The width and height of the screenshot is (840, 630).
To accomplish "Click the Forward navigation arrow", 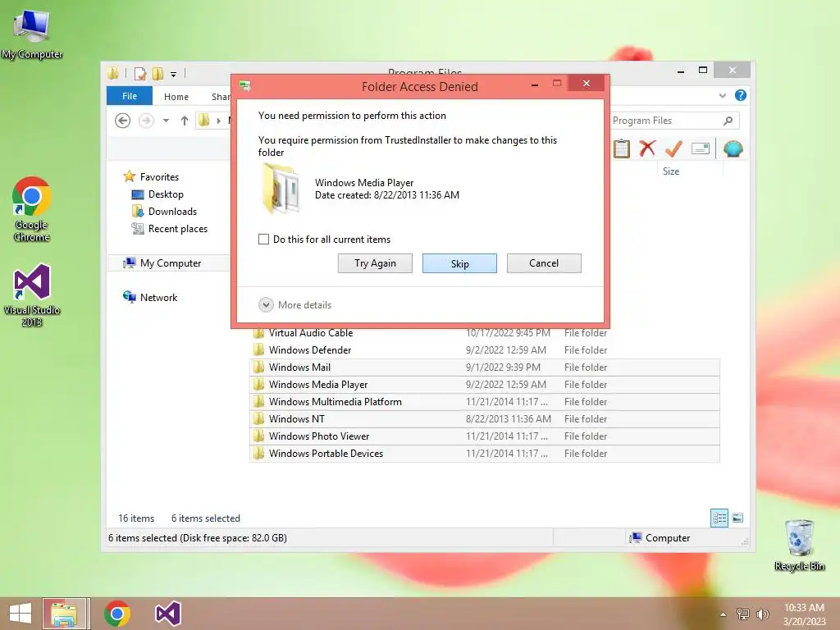I will click(x=146, y=121).
